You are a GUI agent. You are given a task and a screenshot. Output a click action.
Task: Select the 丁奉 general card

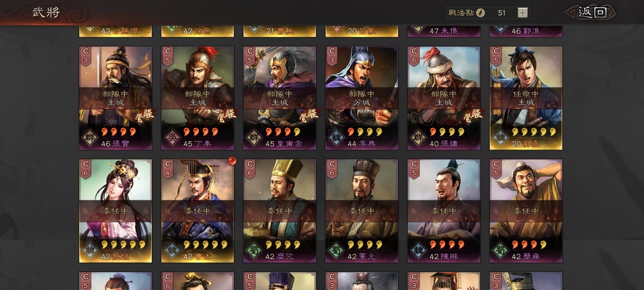198,98
